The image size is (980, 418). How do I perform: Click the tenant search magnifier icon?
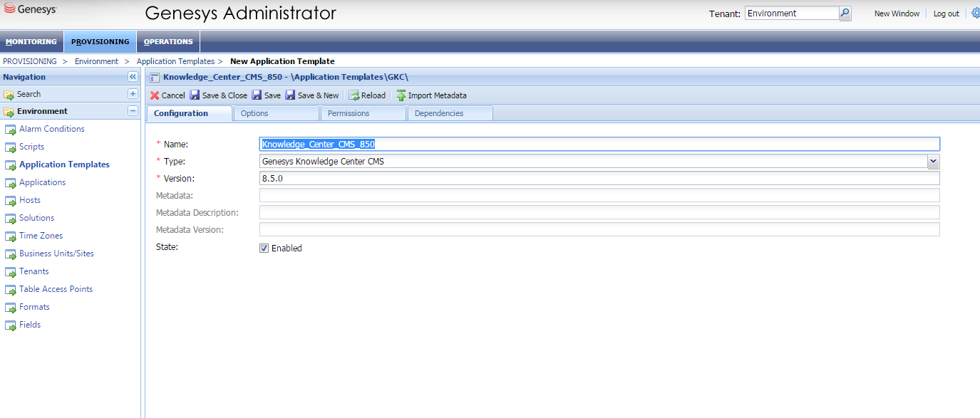tap(845, 14)
